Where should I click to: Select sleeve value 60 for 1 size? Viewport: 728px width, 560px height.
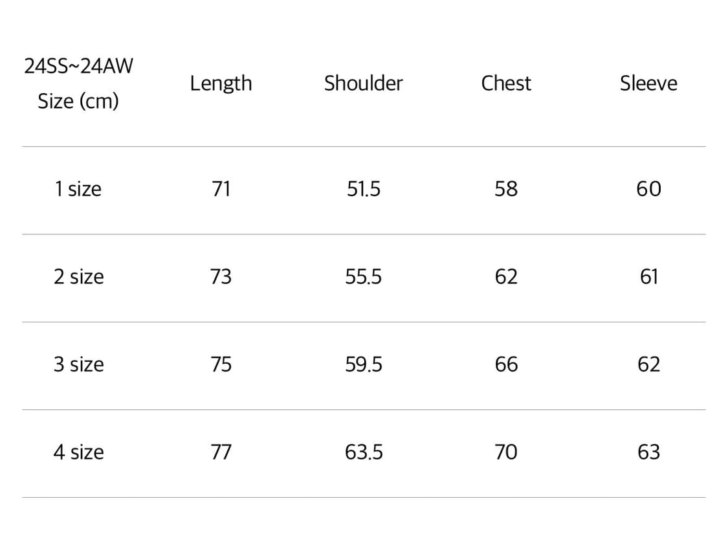click(648, 189)
